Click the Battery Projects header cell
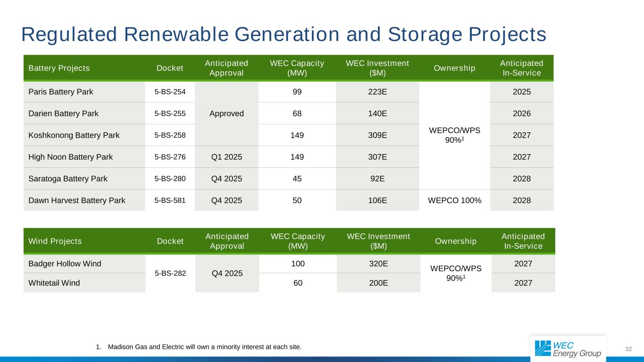This screenshot has width=644, height=362. [59, 68]
